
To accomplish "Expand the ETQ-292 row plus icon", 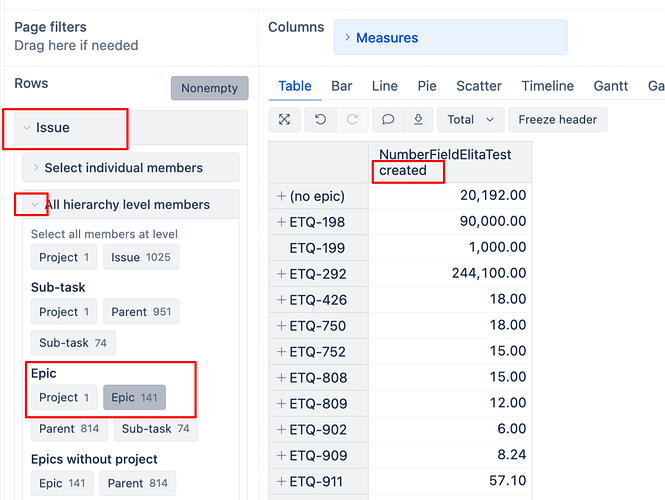I will point(281,273).
